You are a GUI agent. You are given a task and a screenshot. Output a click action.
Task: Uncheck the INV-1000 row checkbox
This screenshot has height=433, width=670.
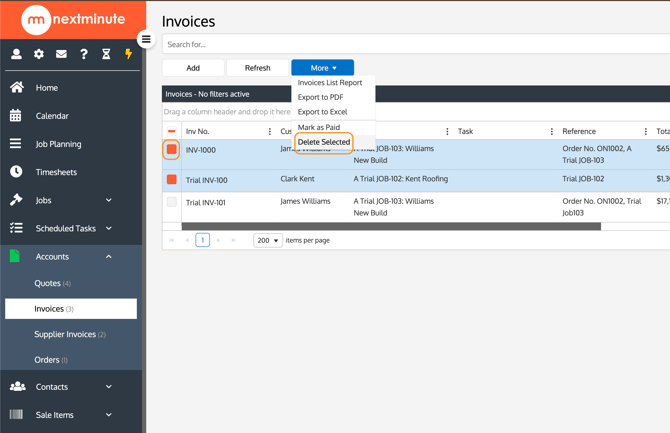[172, 150]
